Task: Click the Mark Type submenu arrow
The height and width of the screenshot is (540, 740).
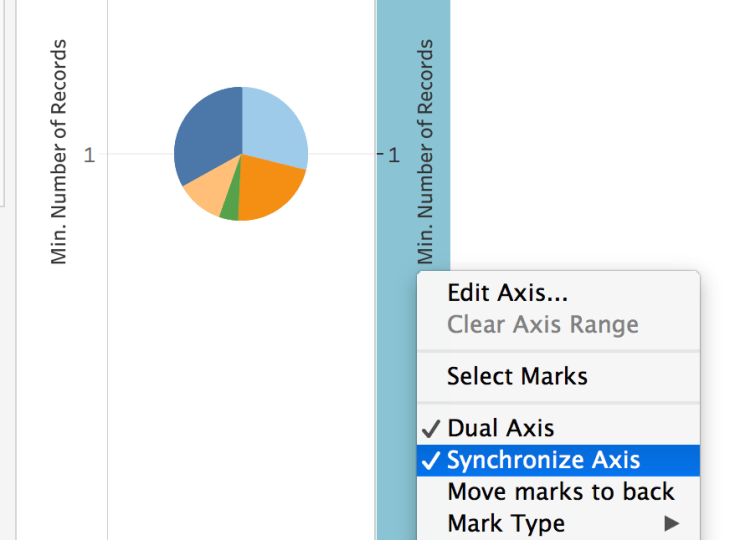Action: pos(672,523)
